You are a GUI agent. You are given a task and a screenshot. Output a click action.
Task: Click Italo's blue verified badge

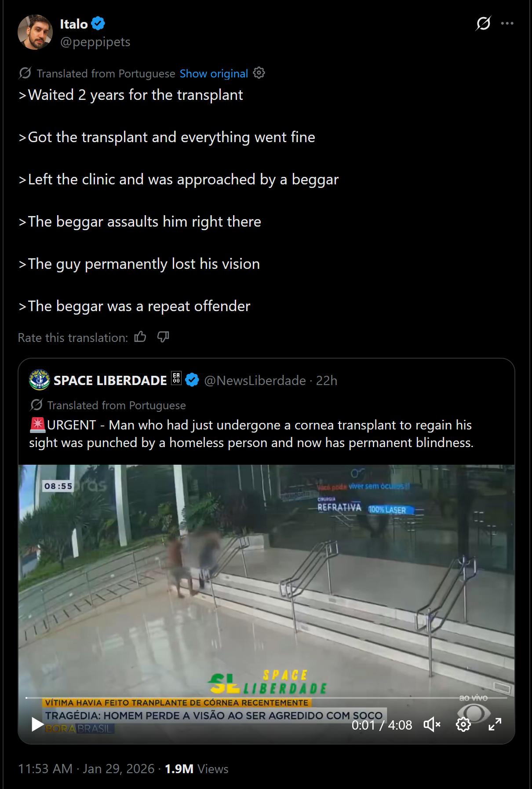click(98, 24)
